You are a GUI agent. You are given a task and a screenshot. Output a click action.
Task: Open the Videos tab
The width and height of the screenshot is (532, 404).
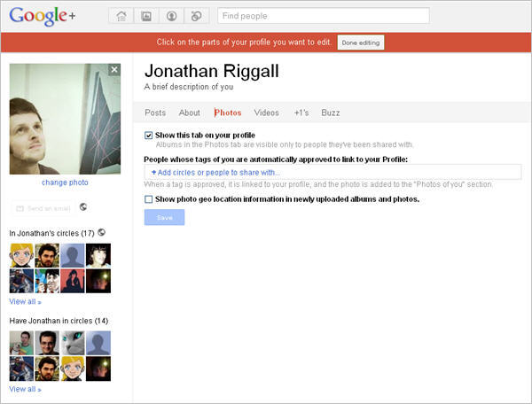266,113
